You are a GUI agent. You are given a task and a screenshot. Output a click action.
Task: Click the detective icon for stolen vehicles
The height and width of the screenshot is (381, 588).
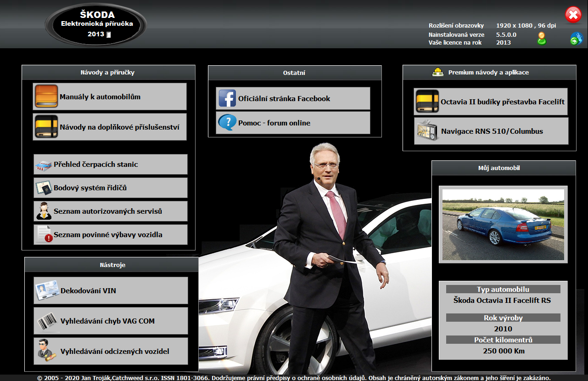click(47, 351)
